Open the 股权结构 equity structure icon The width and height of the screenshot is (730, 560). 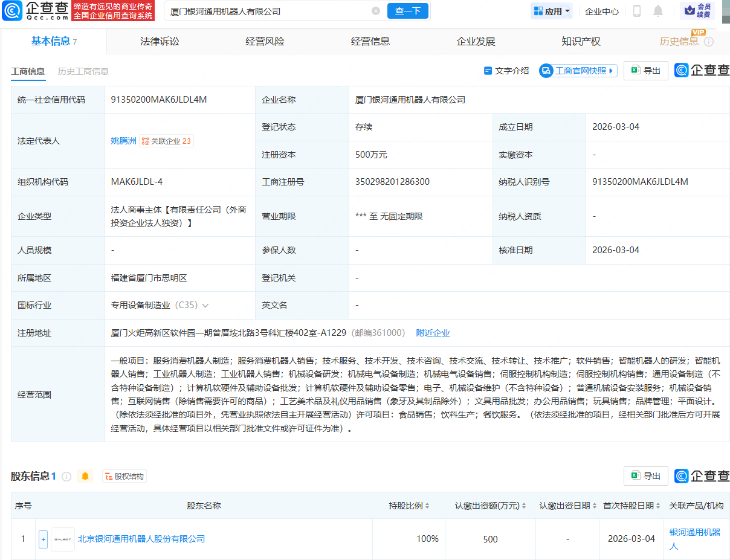124,476
